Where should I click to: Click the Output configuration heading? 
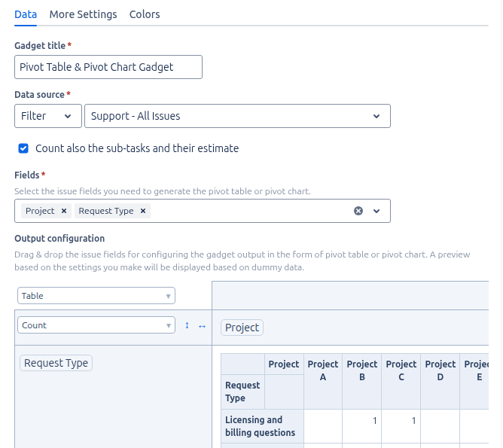tap(59, 239)
